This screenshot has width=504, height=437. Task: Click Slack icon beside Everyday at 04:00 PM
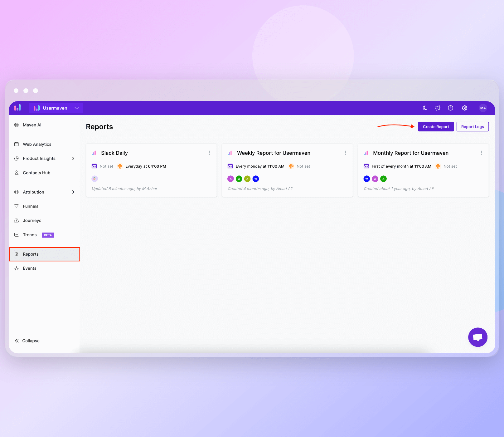pos(120,166)
